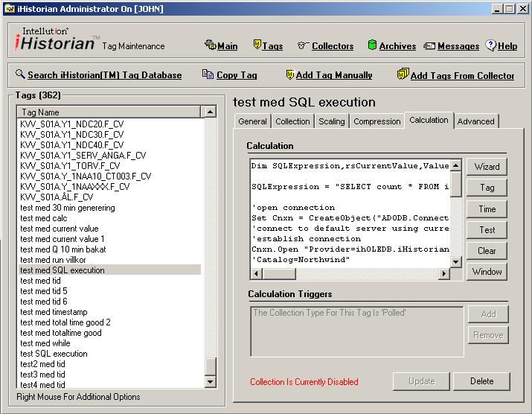Run the Test button for calculation

(x=487, y=230)
